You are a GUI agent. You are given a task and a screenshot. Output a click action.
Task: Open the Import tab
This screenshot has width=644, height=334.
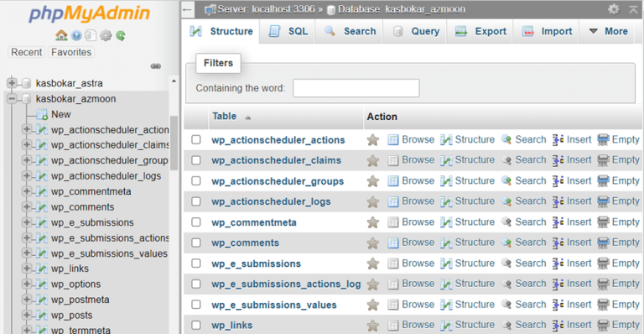pyautogui.click(x=546, y=31)
